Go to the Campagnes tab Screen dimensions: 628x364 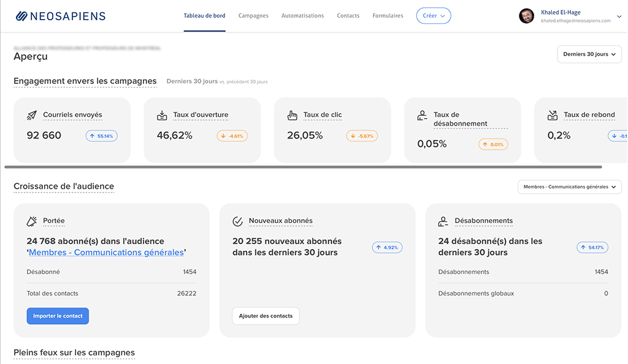click(253, 16)
